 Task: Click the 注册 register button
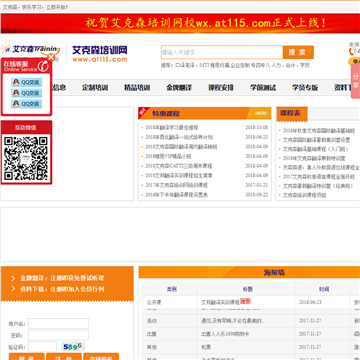[x=64, y=356]
